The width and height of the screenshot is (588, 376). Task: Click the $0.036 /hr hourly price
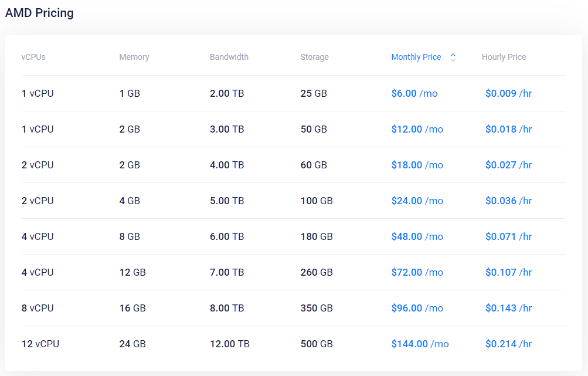click(x=508, y=201)
